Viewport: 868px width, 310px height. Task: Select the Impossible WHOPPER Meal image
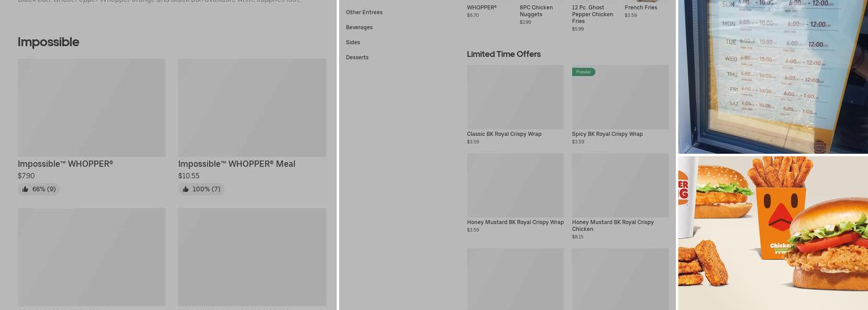[x=252, y=107]
